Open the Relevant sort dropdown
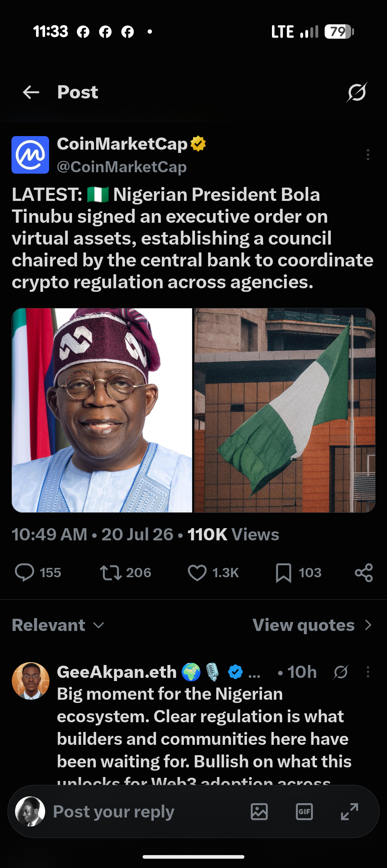This screenshot has height=868, width=387. point(58,625)
